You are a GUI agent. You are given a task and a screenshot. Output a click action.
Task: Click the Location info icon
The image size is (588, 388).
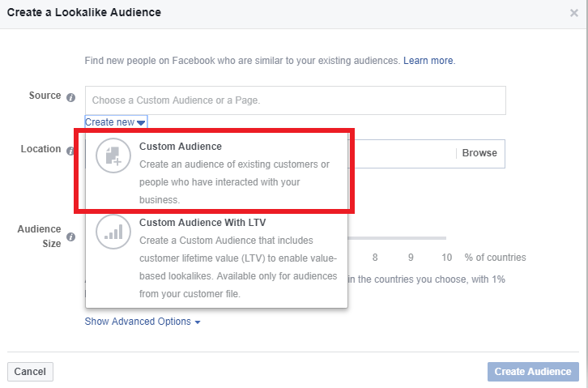[x=70, y=151]
